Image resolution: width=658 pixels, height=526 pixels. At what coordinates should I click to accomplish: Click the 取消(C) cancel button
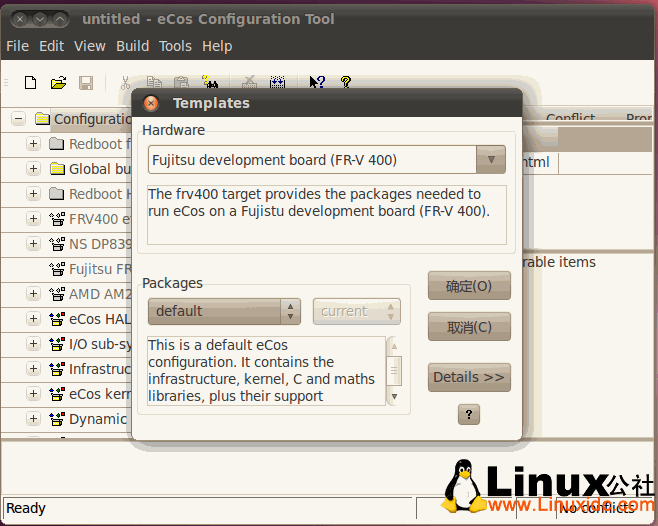(x=469, y=327)
